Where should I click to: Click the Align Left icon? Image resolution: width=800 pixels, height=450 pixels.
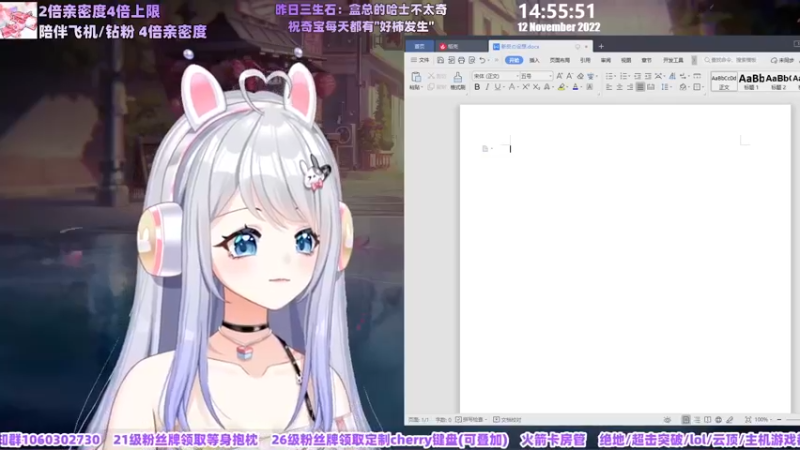pos(609,87)
